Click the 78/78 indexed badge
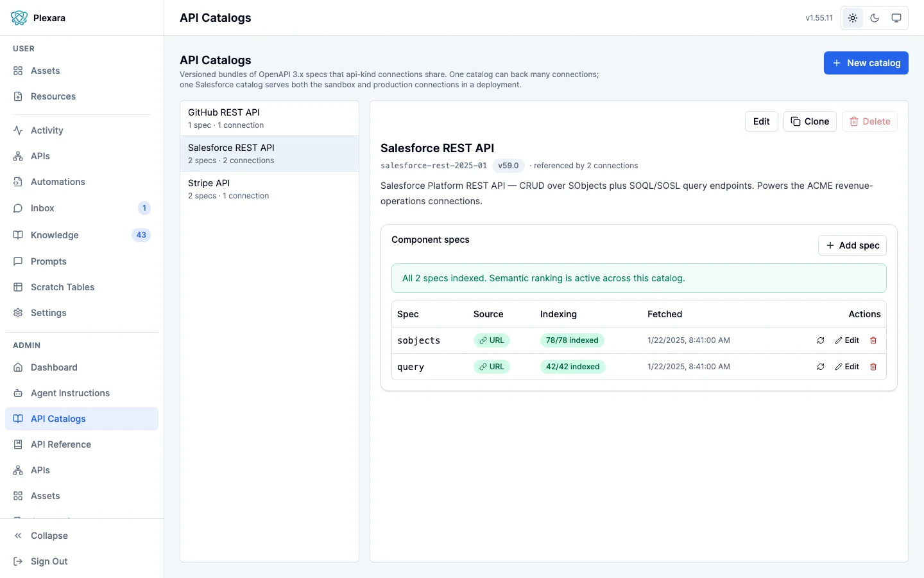The image size is (924, 578). [572, 340]
